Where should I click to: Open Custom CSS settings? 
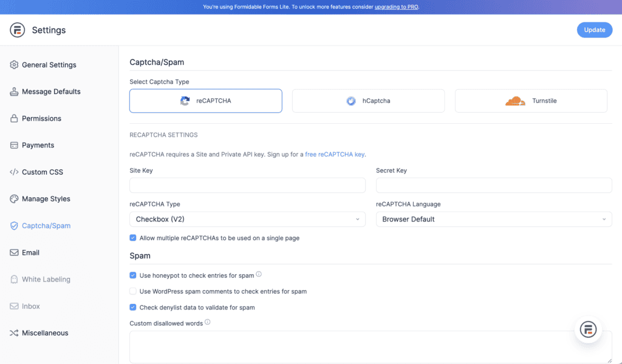pyautogui.click(x=43, y=172)
